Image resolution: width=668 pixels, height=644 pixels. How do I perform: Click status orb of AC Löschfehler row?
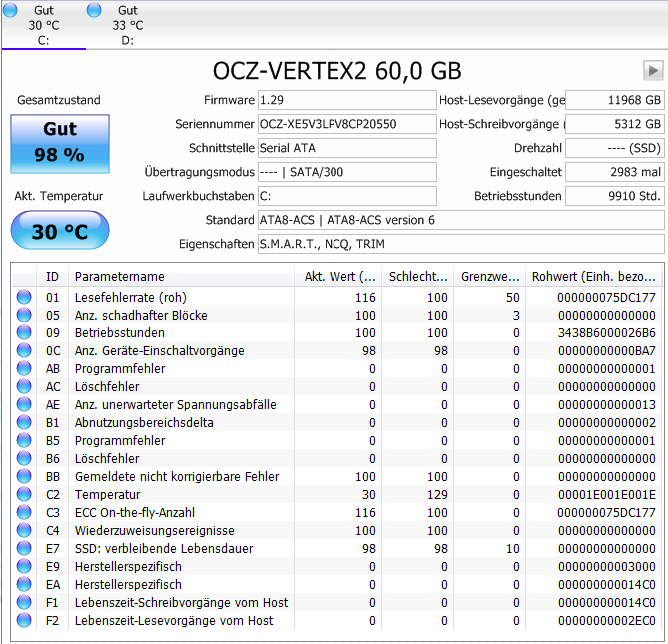point(24,386)
